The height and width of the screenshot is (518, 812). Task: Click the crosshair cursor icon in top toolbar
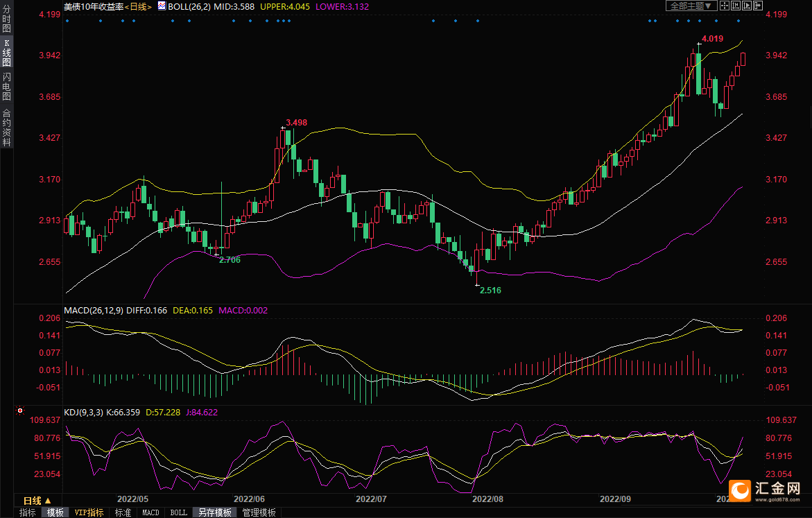pos(723,6)
